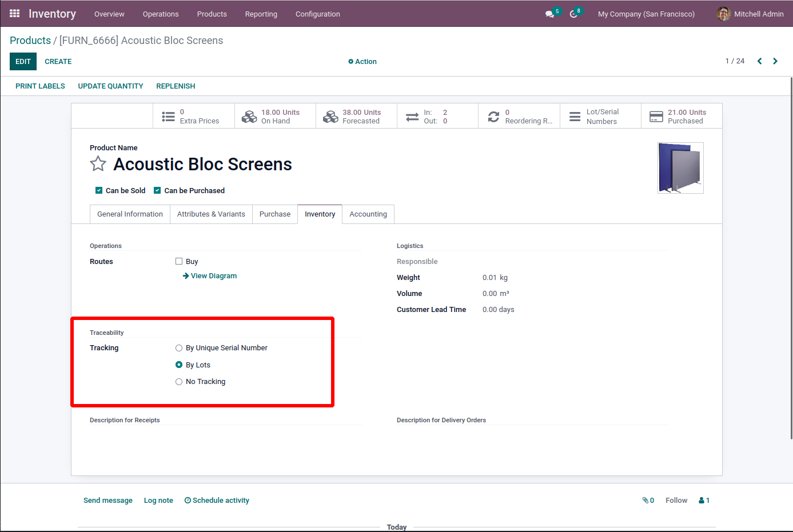
Task: Open the conversations chat icon
Action: [549, 14]
